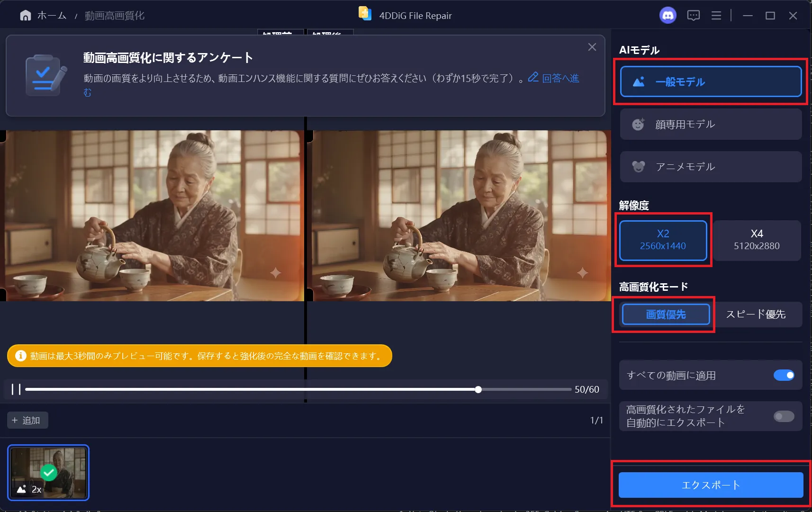Select the 顔専用モデル AI model
The image size is (812, 512).
(711, 124)
